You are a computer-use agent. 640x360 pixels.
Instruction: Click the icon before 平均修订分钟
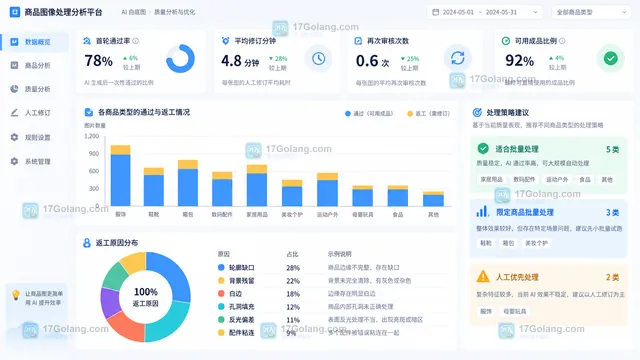pyautogui.click(x=225, y=41)
